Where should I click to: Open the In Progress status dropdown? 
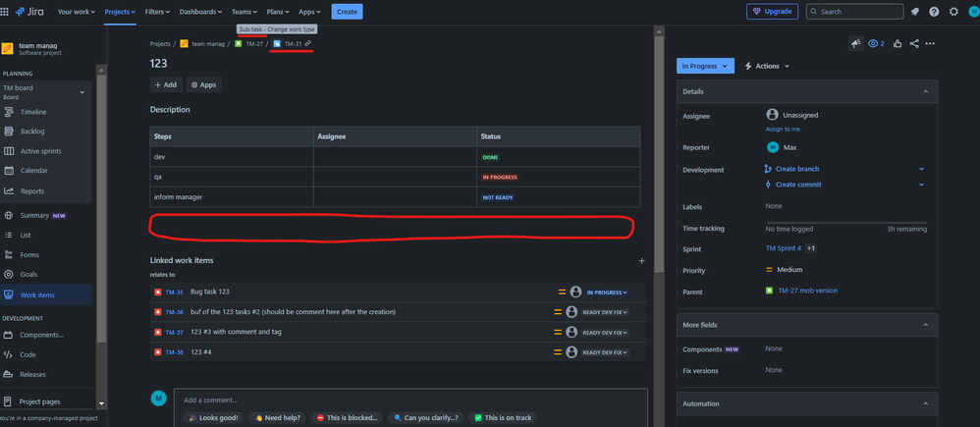pos(705,66)
